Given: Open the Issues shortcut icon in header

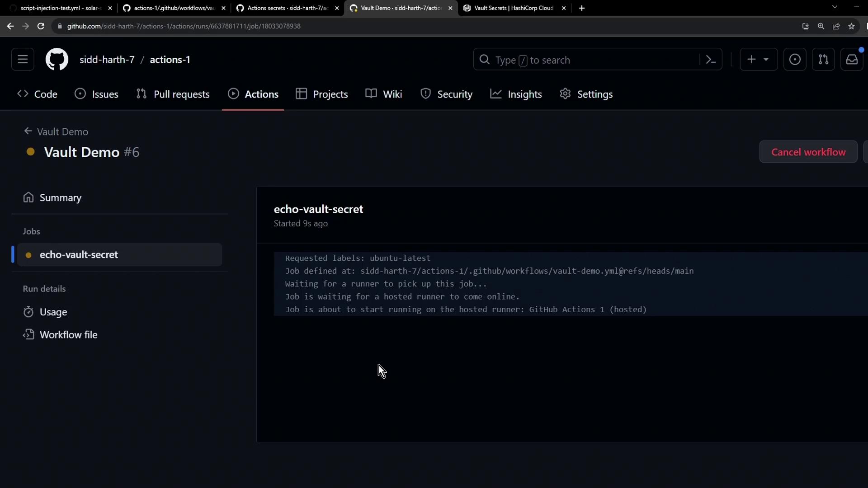Looking at the screenshot, I should [795, 60].
